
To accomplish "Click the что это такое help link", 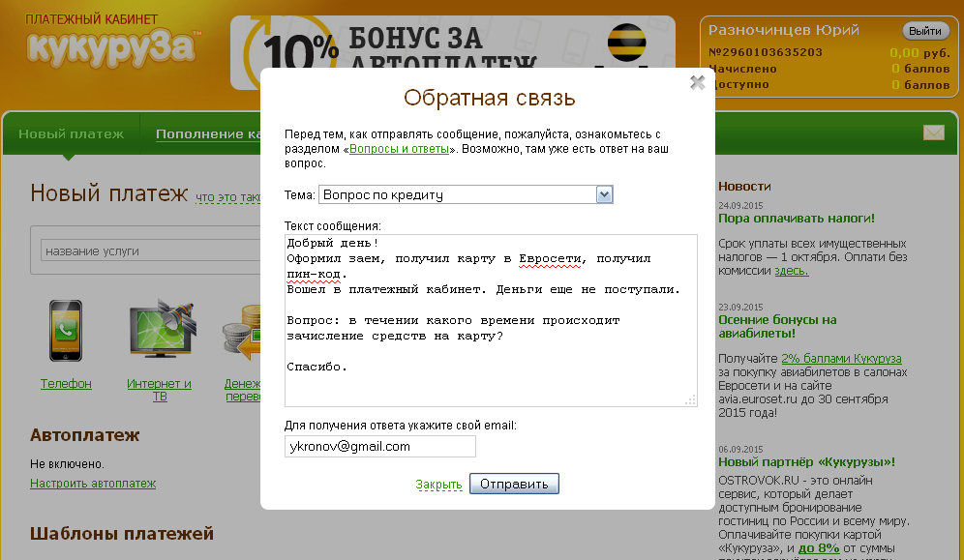I will 228,197.
